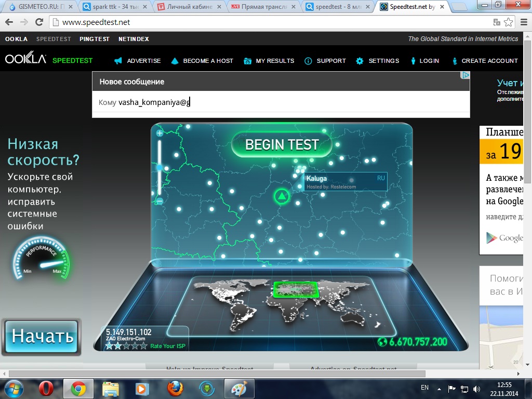Viewport: 532px width, 399px height.
Task: Click the volume speaker tray icon
Action: coord(477,389)
